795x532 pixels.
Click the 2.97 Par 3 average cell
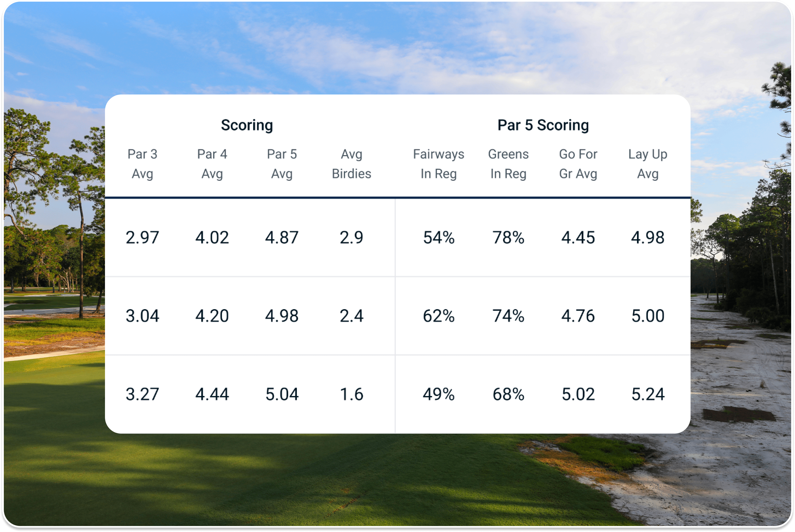[x=142, y=238]
